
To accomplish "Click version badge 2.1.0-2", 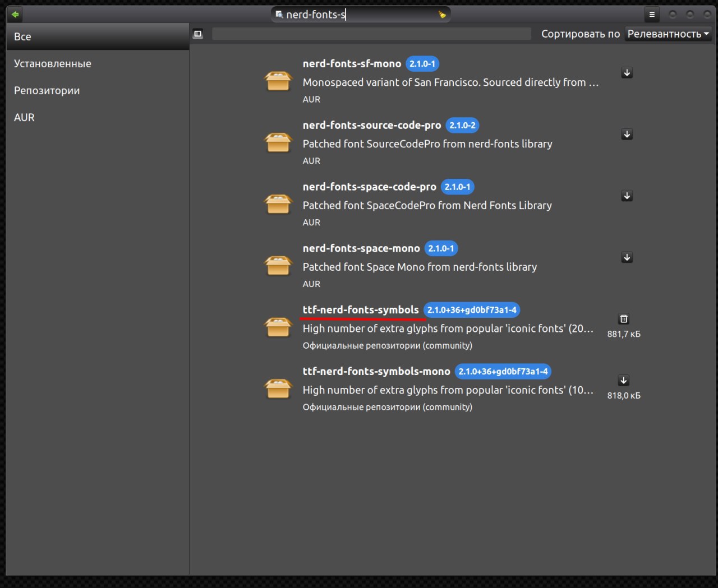I will coord(462,126).
